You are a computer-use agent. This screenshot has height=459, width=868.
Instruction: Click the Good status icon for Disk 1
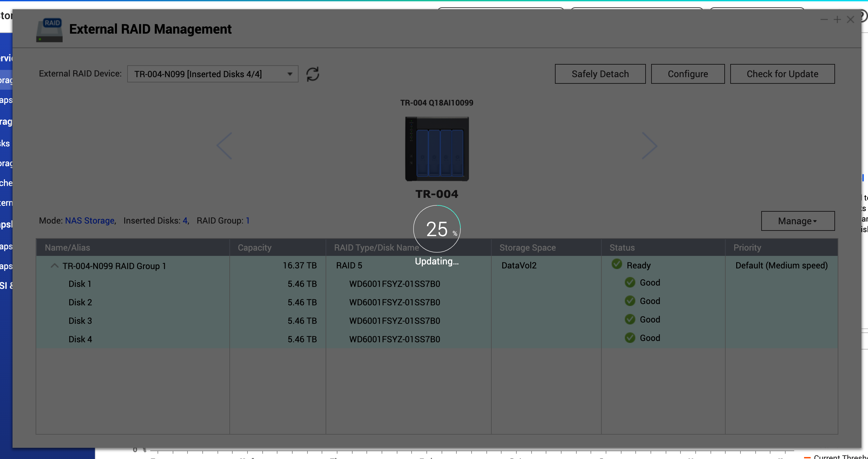[630, 282]
